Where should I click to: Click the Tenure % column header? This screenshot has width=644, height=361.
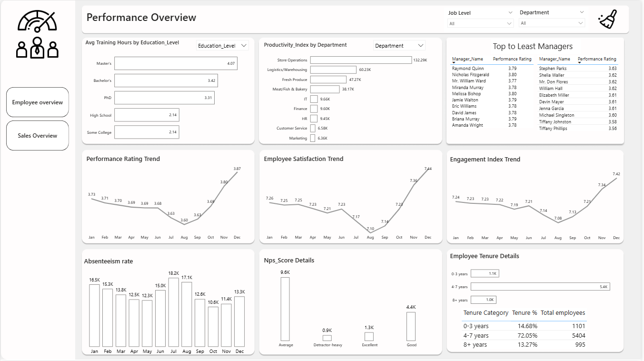tap(524, 313)
